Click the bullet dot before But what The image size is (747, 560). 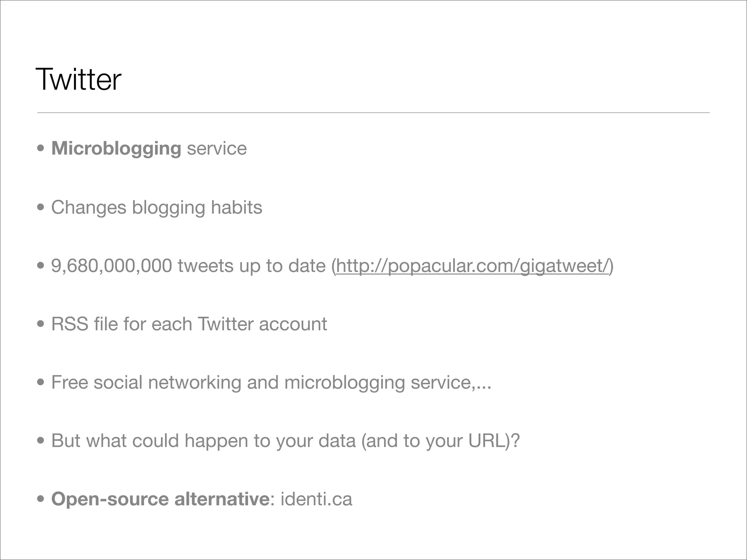(x=41, y=441)
